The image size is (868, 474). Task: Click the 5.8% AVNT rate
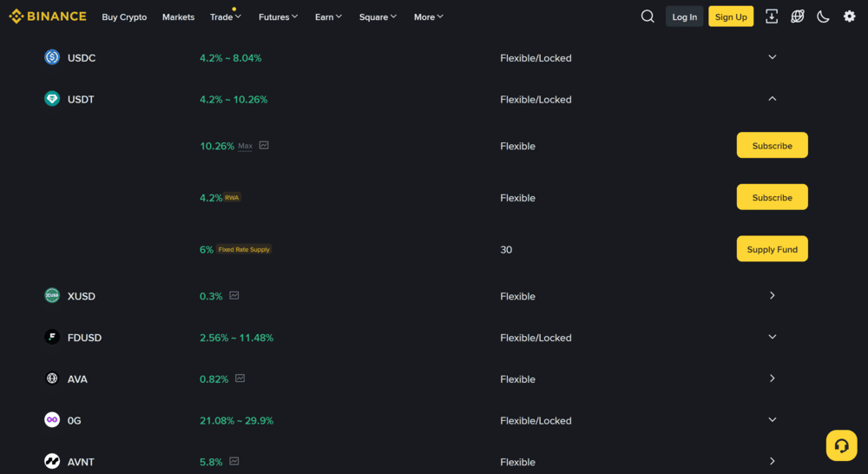coord(211,462)
